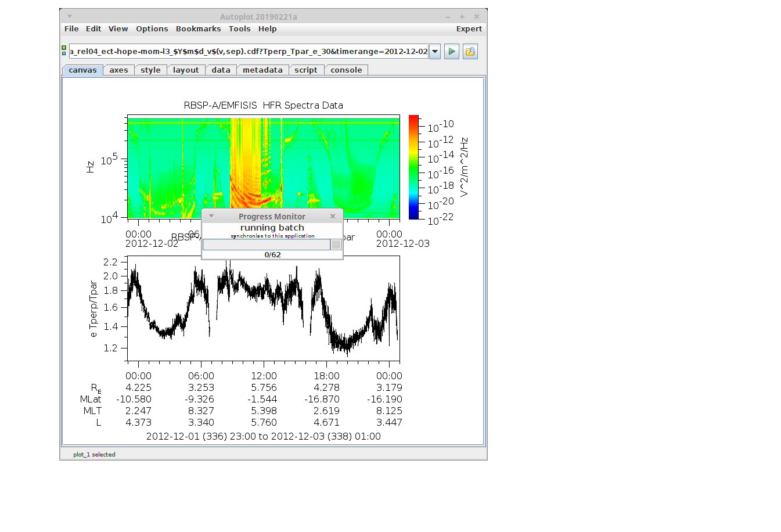The width and height of the screenshot is (781, 532).
Task: Open the console tab
Action: coord(346,70)
